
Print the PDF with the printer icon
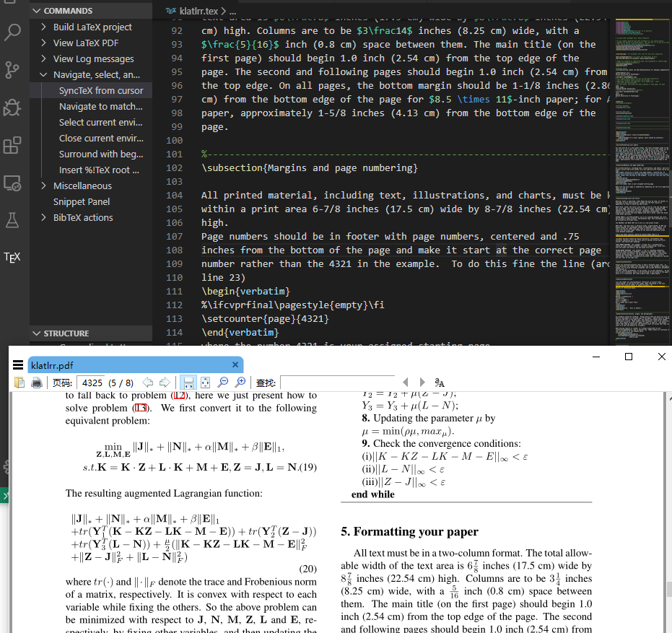36,383
